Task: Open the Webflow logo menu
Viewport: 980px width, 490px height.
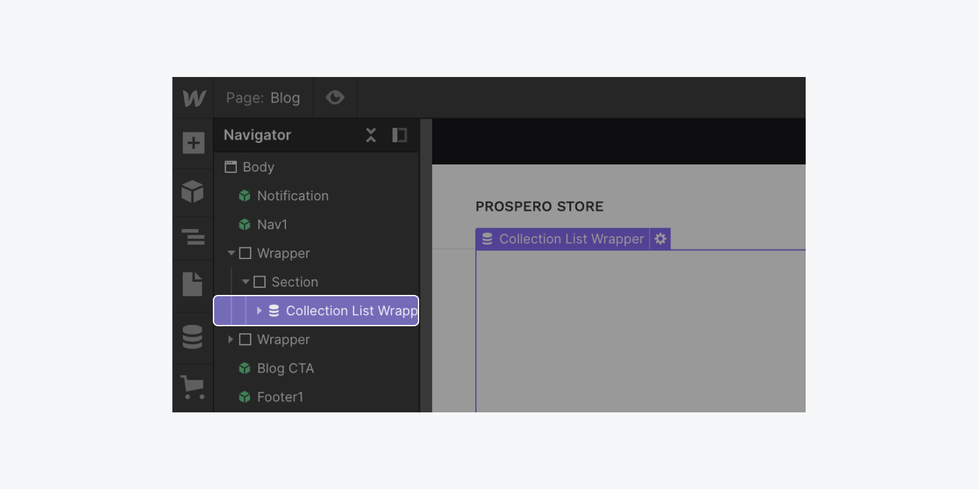Action: point(193,98)
